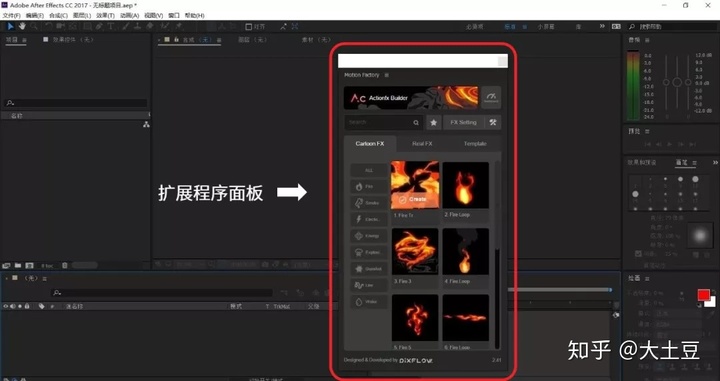
Task: Switch to the Real FX tab
Action: click(x=422, y=144)
